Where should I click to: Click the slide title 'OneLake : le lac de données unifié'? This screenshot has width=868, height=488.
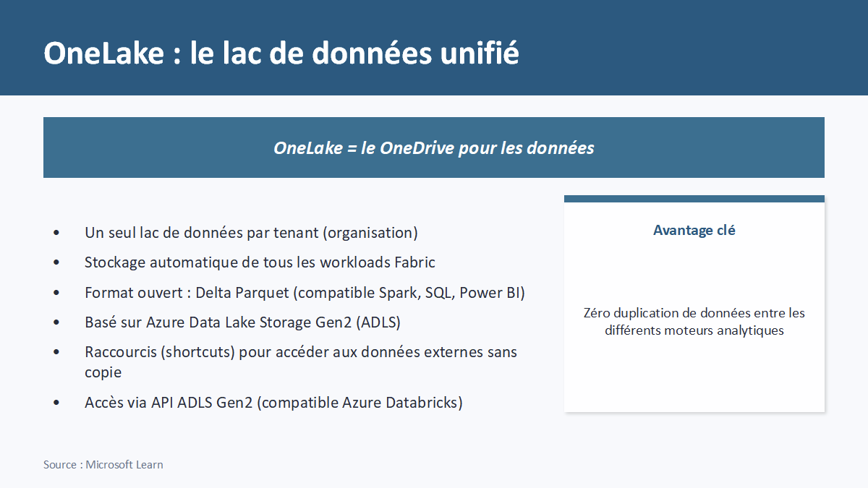[x=281, y=53]
